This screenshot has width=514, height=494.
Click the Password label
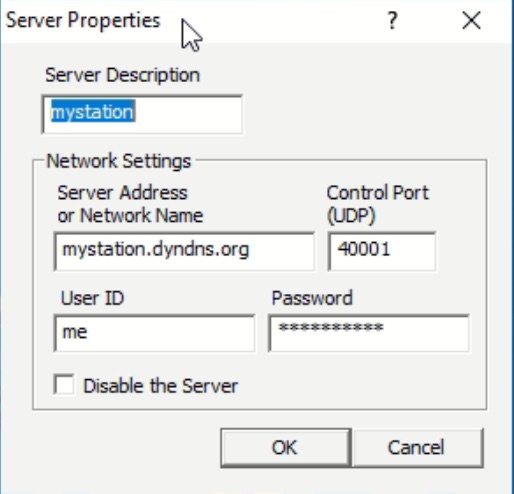(312, 298)
